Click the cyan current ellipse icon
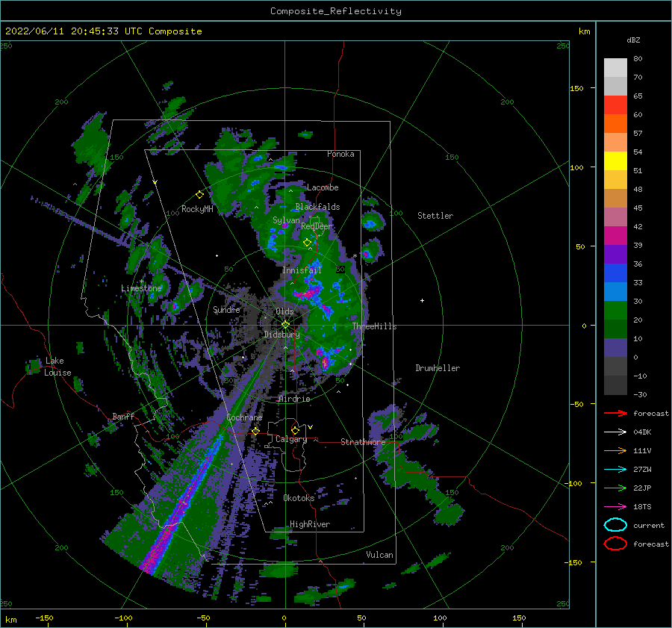 point(615,525)
